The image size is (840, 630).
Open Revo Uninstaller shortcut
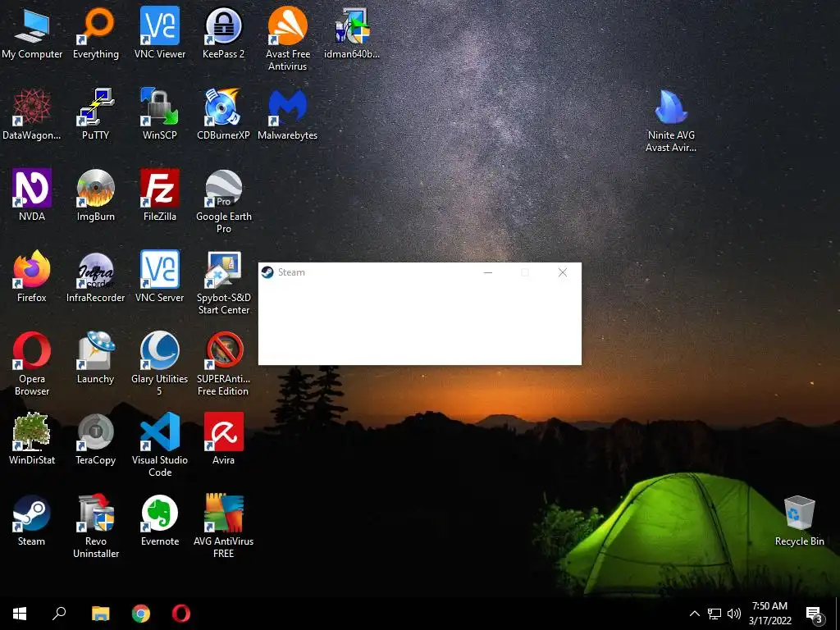coord(96,526)
